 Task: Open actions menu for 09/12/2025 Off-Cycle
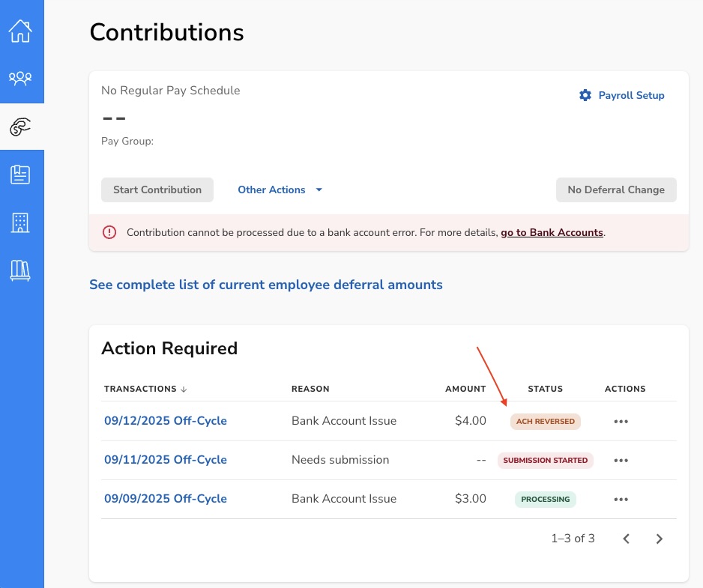621,422
